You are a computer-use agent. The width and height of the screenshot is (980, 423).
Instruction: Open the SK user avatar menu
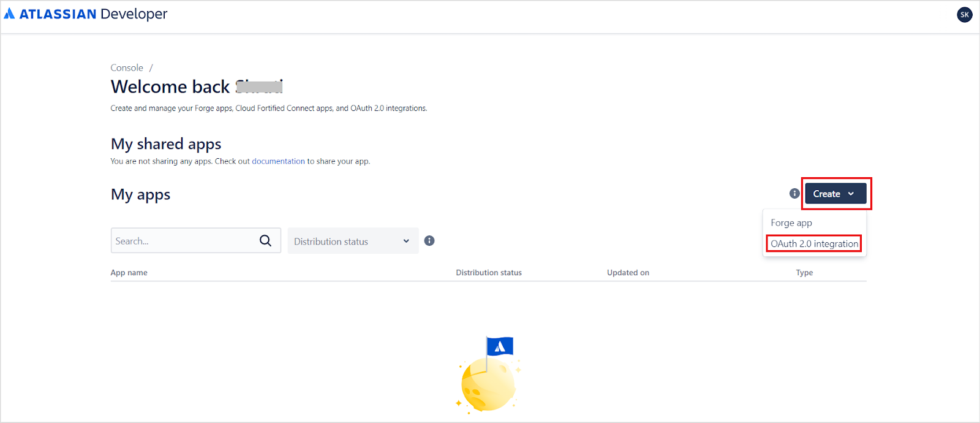click(964, 15)
